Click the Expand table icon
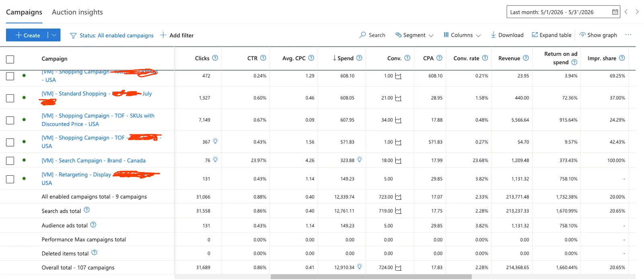Image resolution: width=644 pixels, height=280 pixels. pos(535,35)
